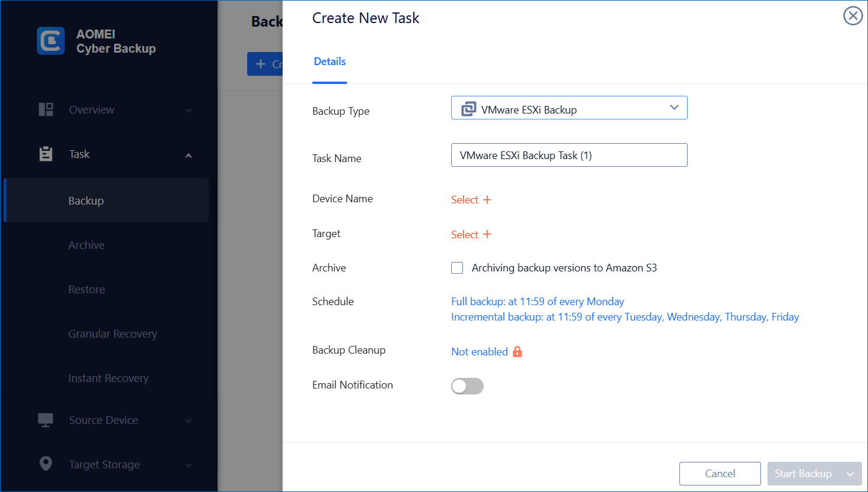Screen dimensions: 868x492
Task: Expand the Overview menu chevron
Action: 189,111
